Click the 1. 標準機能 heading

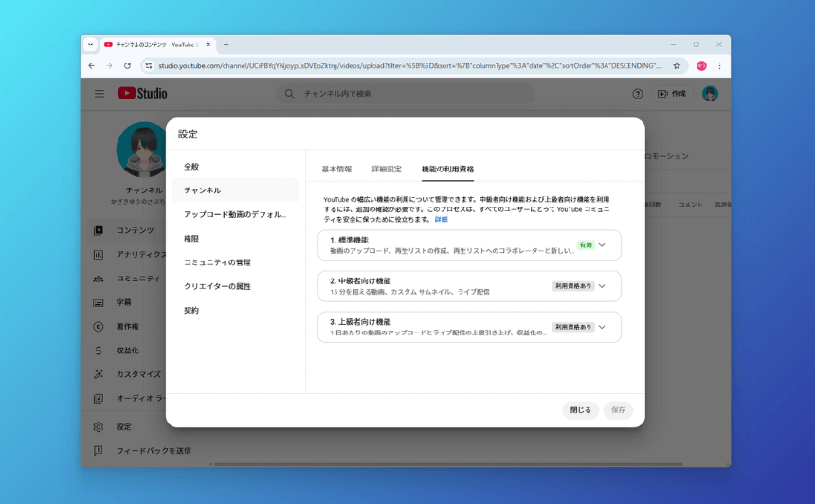[x=349, y=240]
